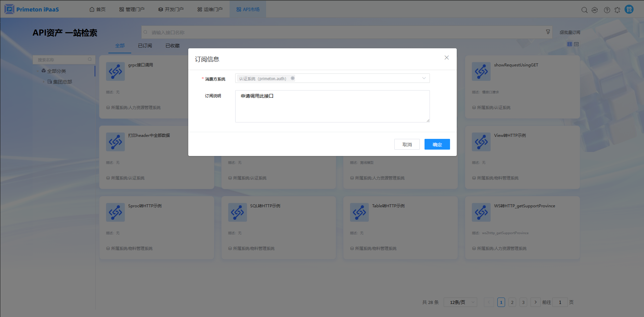Image resolution: width=644 pixels, height=317 pixels.
Task: Click the filter funnel icon in search bar
Action: click(548, 32)
